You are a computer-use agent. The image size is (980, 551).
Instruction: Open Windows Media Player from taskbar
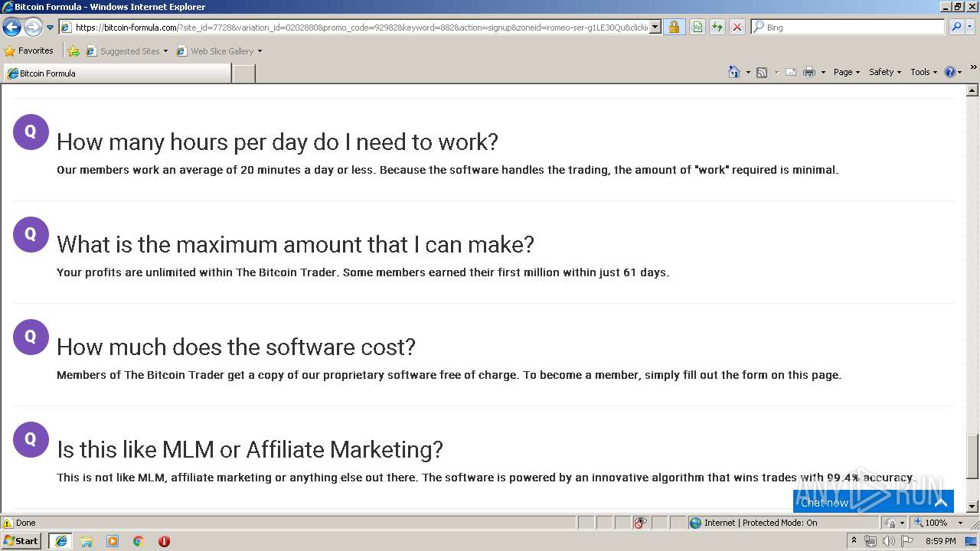tap(113, 541)
